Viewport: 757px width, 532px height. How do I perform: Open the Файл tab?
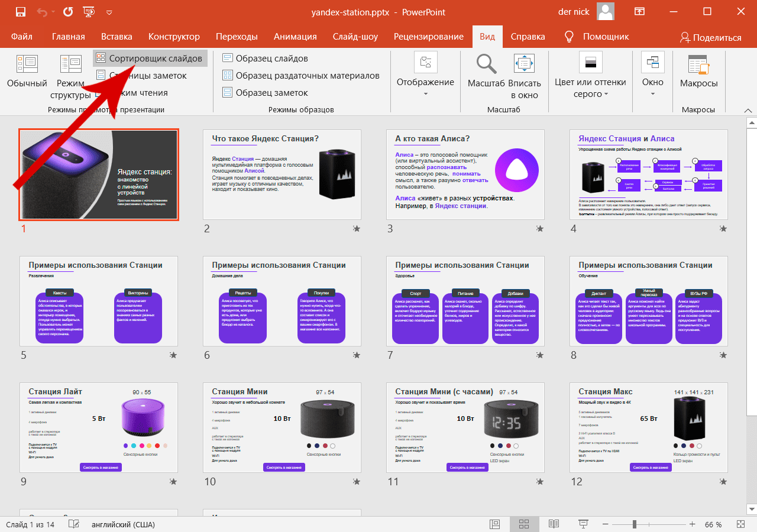[22, 37]
